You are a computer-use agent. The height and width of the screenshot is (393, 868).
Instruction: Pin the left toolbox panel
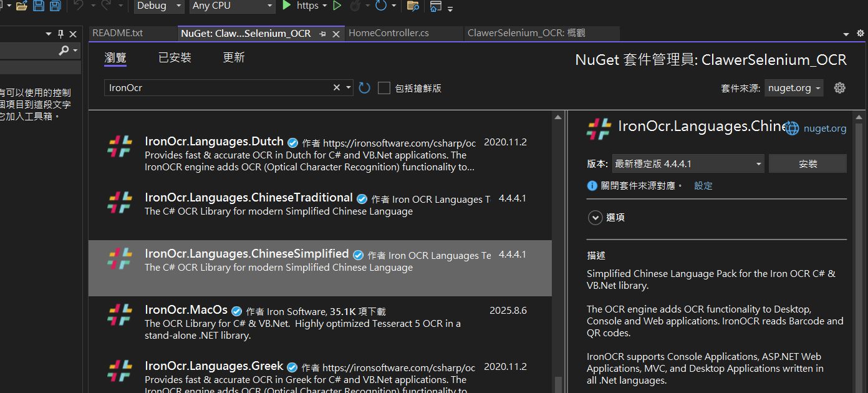[x=60, y=34]
